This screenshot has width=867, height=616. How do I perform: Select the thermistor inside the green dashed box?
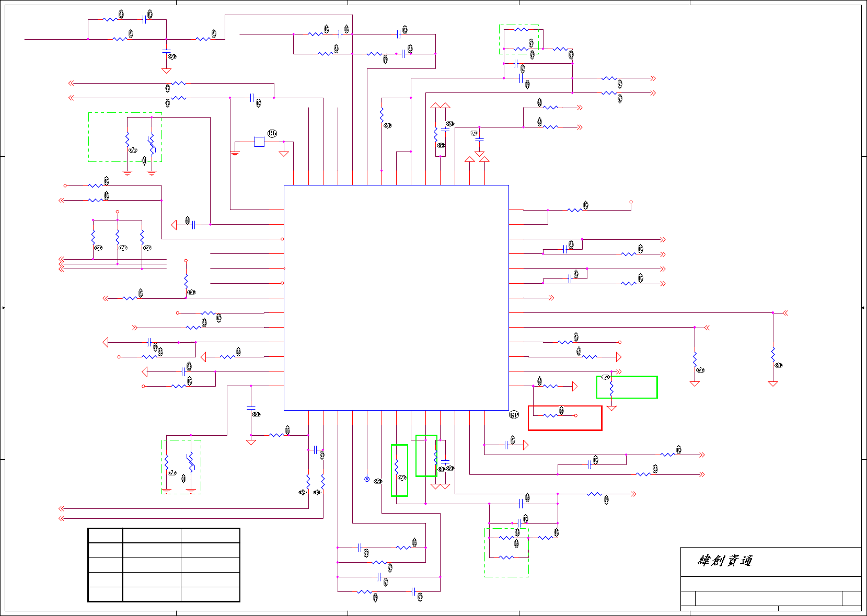click(x=191, y=462)
